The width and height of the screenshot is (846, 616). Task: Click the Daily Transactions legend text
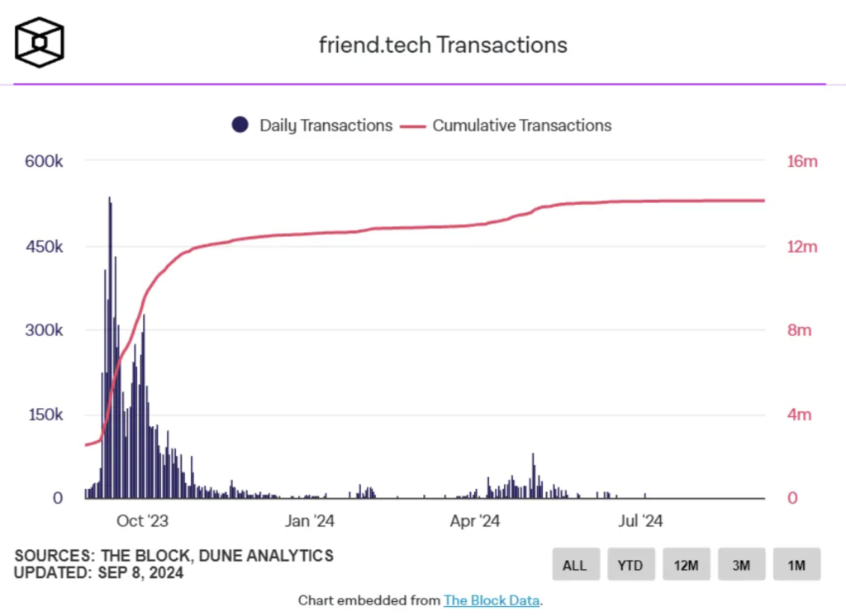[326, 126]
